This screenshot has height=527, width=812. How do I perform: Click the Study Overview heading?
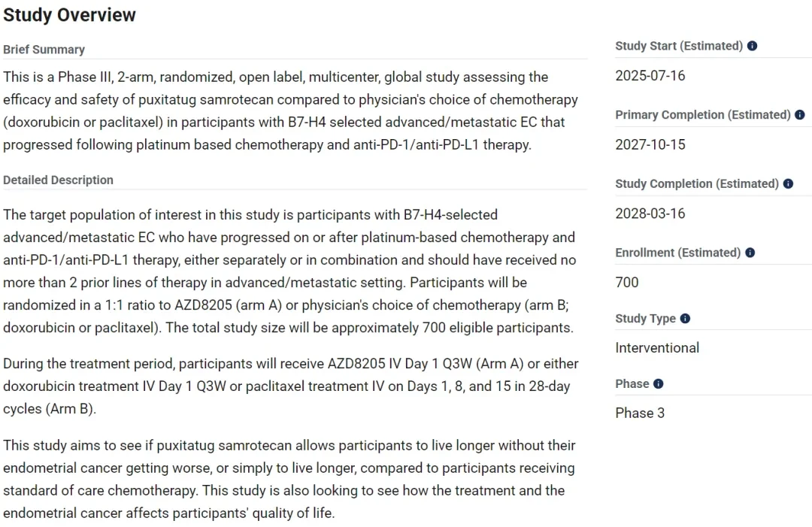tap(69, 15)
